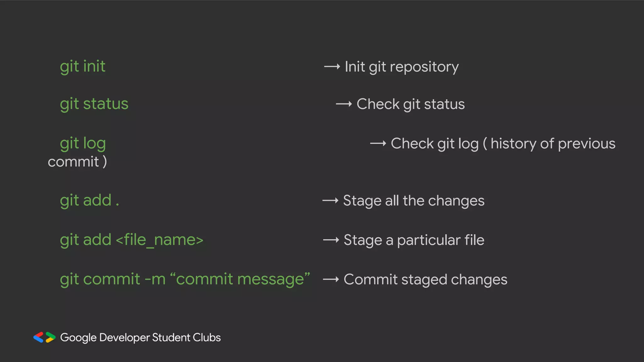This screenshot has width=644, height=362.
Task: Click the Stage a particular file text
Action: coord(414,240)
